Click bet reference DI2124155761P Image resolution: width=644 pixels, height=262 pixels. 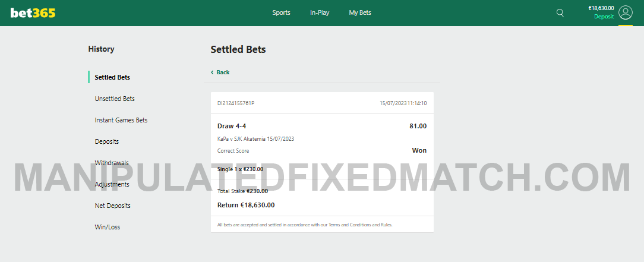(236, 103)
